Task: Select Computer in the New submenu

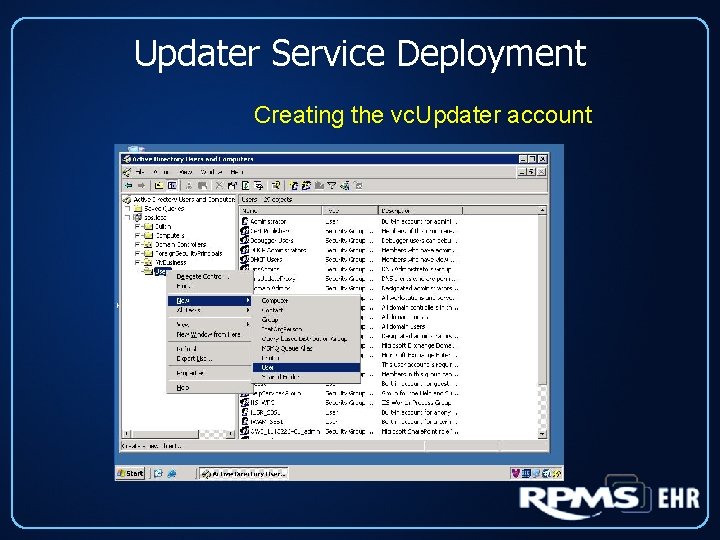Action: (x=306, y=300)
